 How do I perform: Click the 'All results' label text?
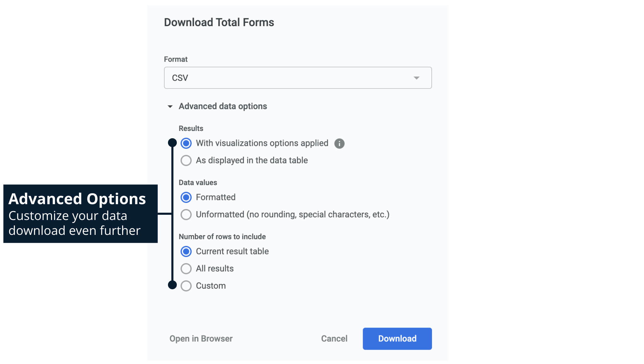(215, 269)
